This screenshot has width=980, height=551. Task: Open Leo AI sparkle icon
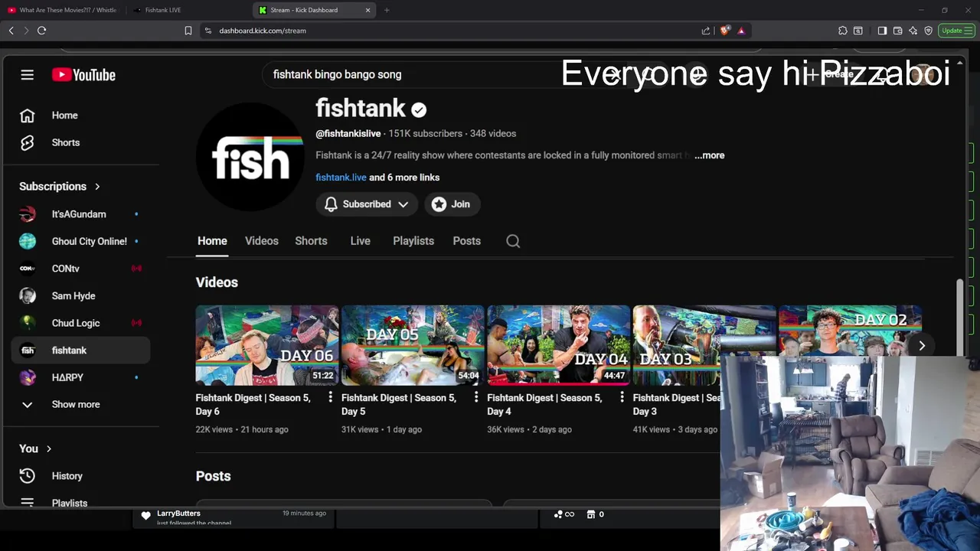click(913, 31)
